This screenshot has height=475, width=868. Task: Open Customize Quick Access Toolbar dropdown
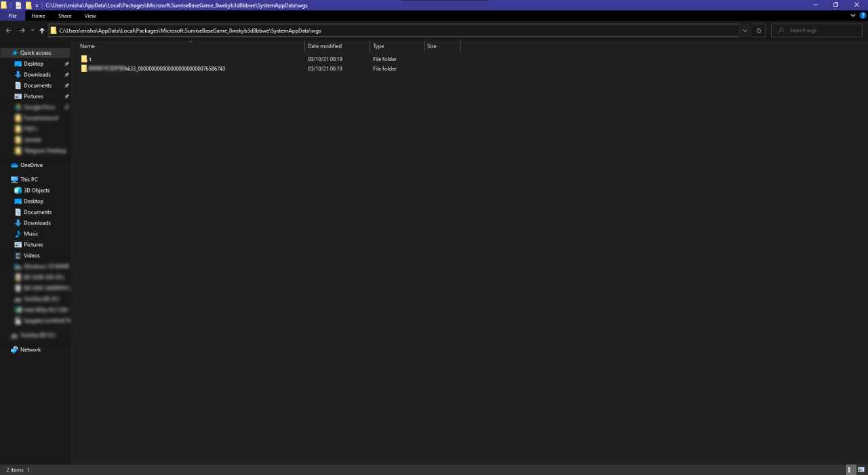pos(37,5)
